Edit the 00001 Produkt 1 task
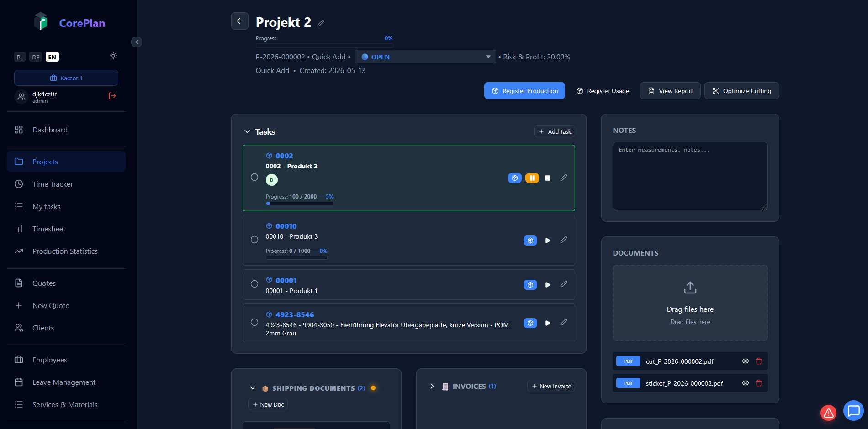Image resolution: width=868 pixels, height=429 pixels. coord(564,284)
